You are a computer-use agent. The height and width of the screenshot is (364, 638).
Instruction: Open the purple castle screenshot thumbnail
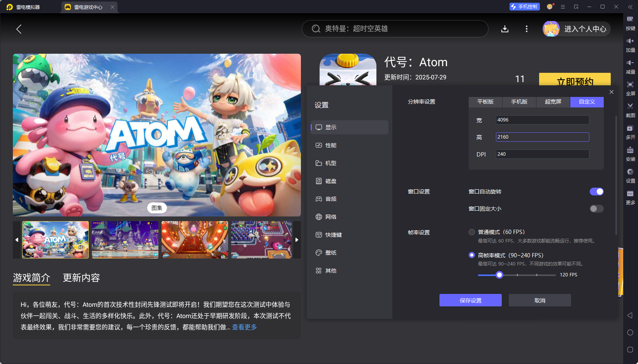tap(125, 240)
